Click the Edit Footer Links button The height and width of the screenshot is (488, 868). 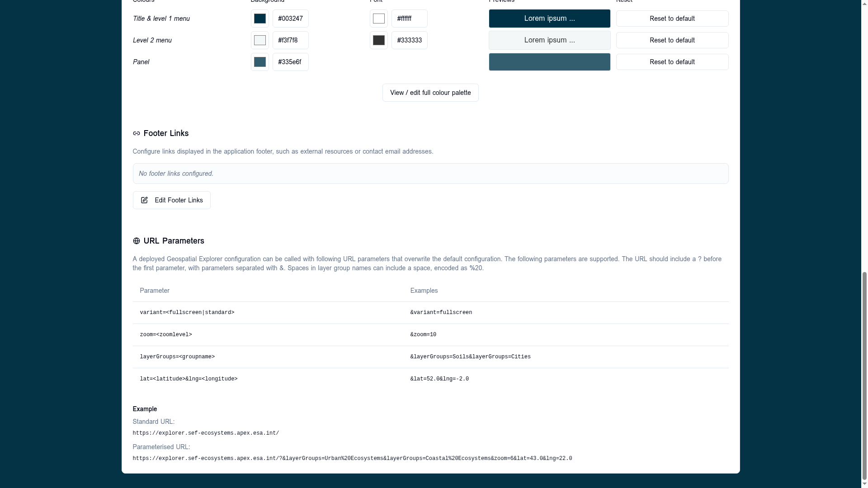172,200
